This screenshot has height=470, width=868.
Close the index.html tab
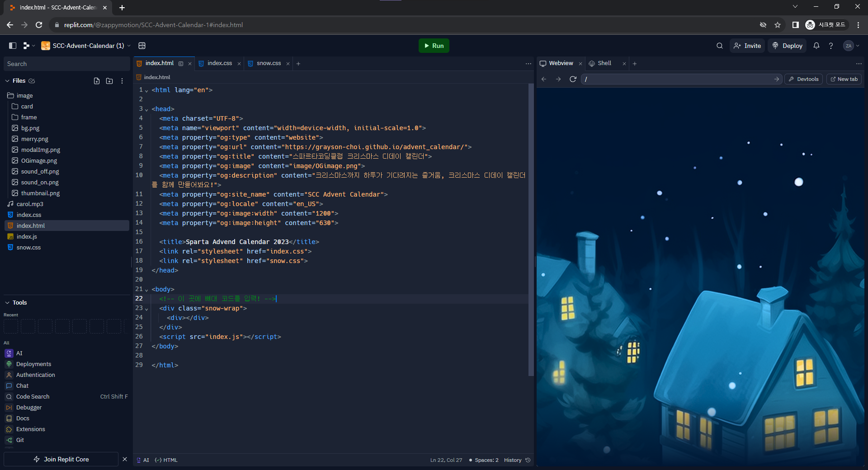point(190,64)
